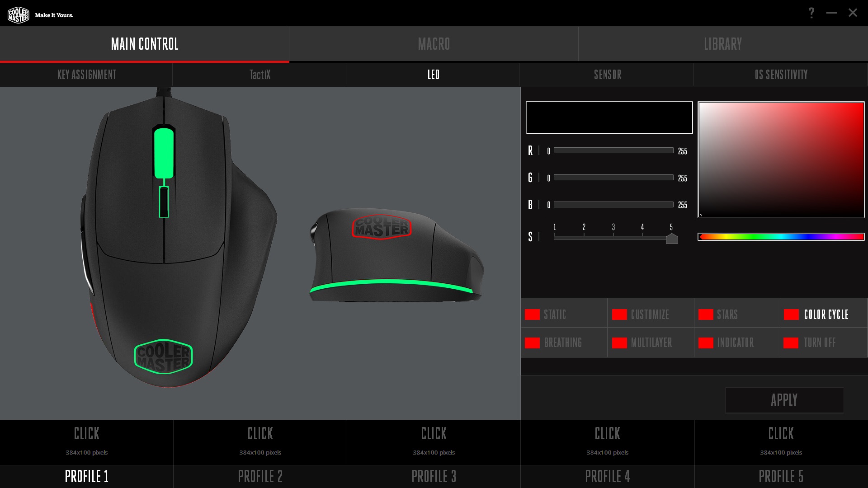This screenshot has width=868, height=488.
Task: Minimize the Cooler Master window
Action: click(x=831, y=13)
